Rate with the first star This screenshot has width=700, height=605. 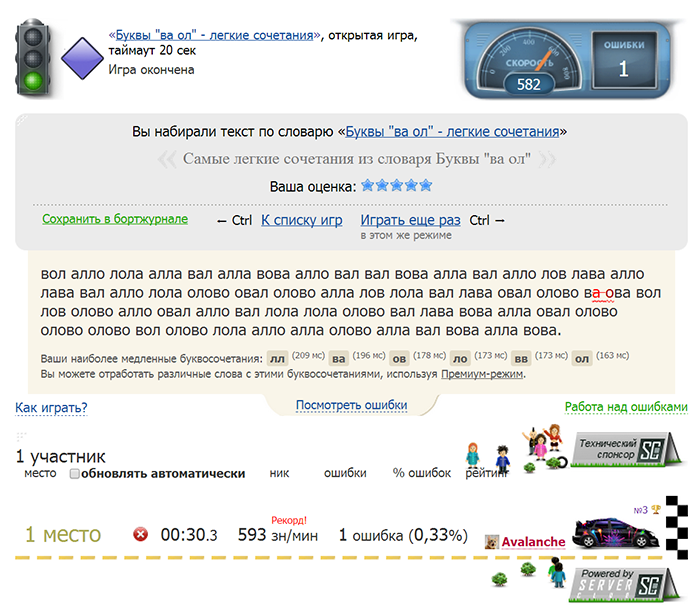click(x=367, y=185)
